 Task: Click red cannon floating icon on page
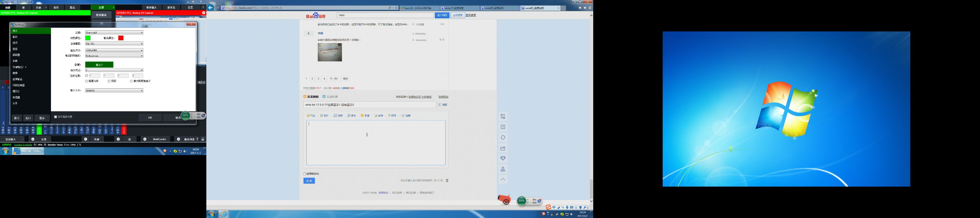tap(504, 200)
